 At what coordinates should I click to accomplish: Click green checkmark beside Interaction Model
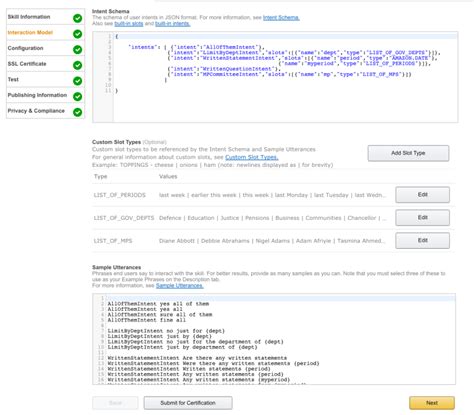point(78,34)
